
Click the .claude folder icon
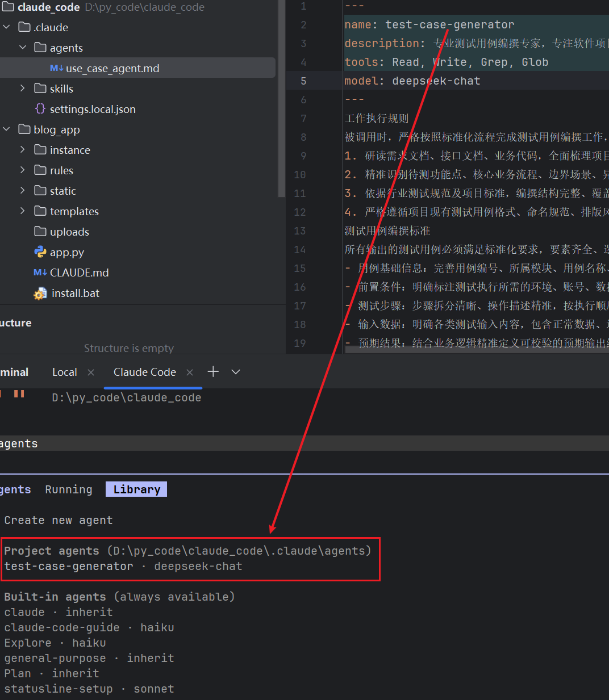coord(24,27)
